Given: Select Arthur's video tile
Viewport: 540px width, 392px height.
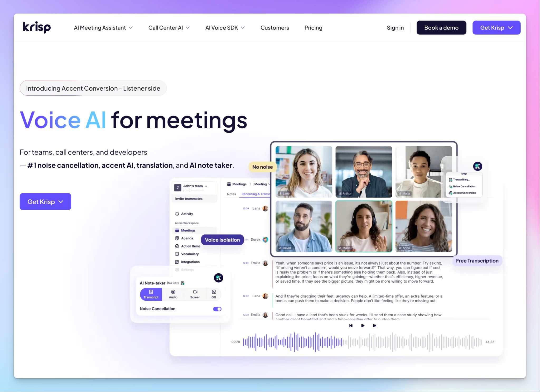Looking at the screenshot, I should tap(364, 172).
